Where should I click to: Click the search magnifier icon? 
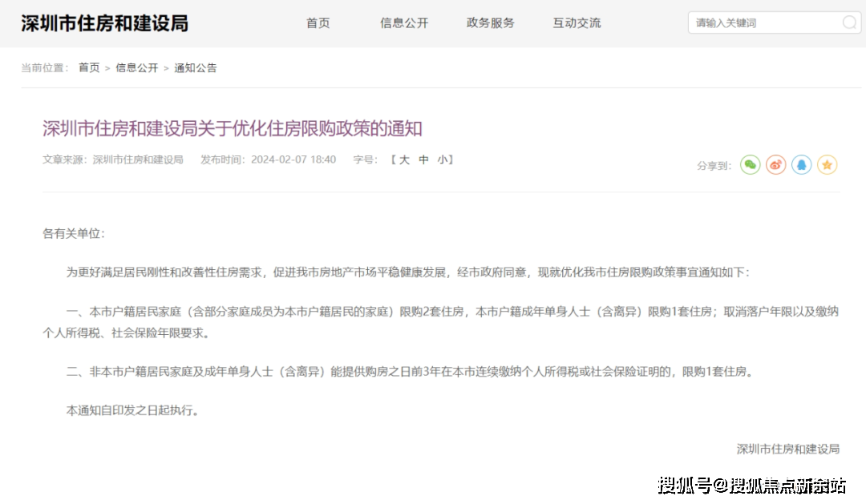pyautogui.click(x=849, y=22)
